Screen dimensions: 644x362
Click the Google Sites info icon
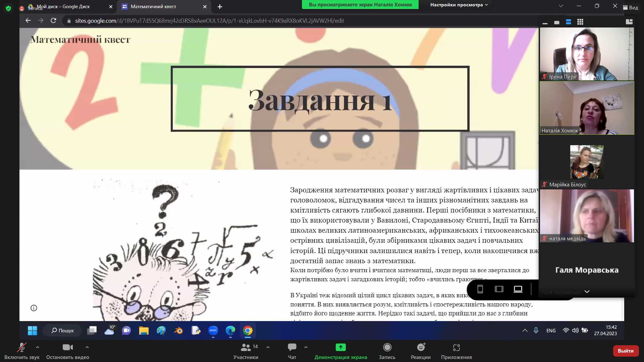coord(34,308)
